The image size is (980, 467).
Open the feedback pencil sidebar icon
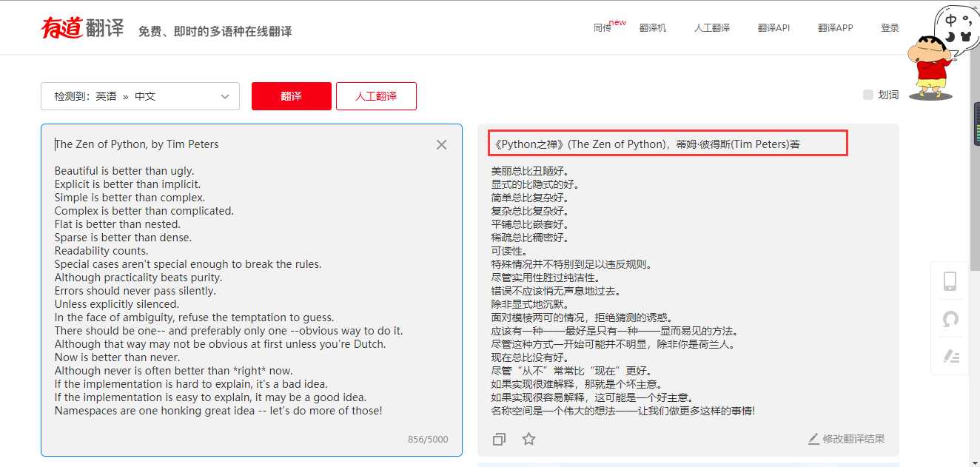950,357
